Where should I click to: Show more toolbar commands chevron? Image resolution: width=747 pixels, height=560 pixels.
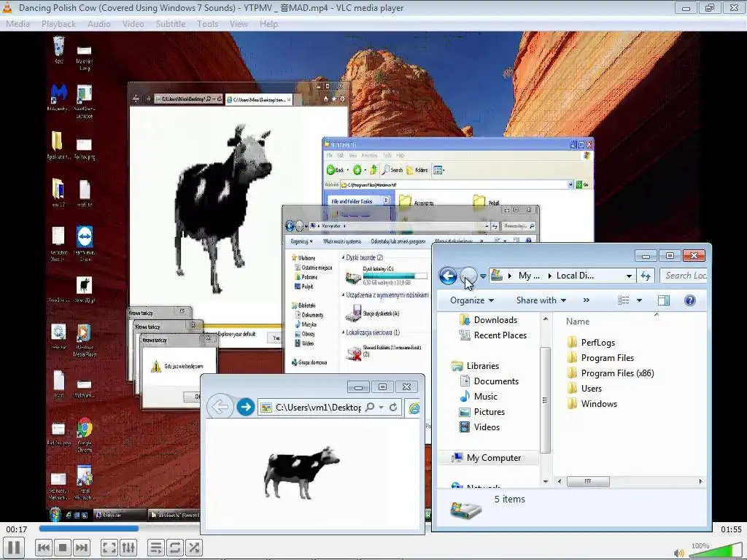pyautogui.click(x=586, y=300)
